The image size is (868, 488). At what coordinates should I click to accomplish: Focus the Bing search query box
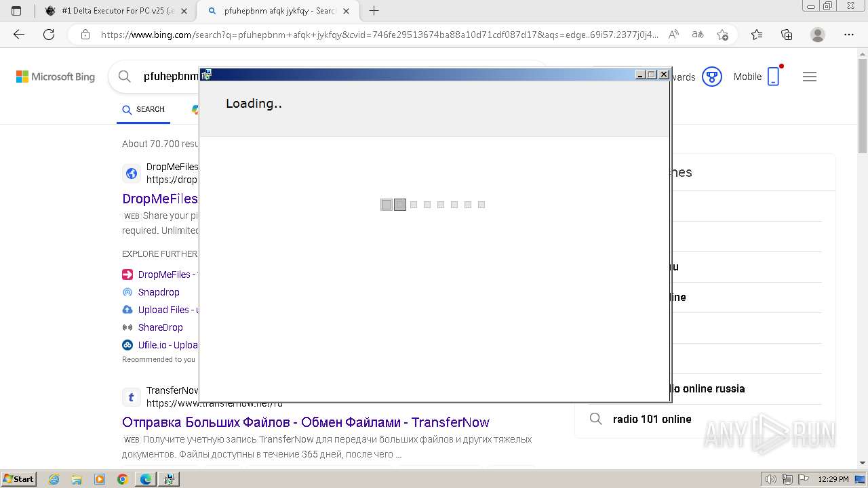click(170, 77)
